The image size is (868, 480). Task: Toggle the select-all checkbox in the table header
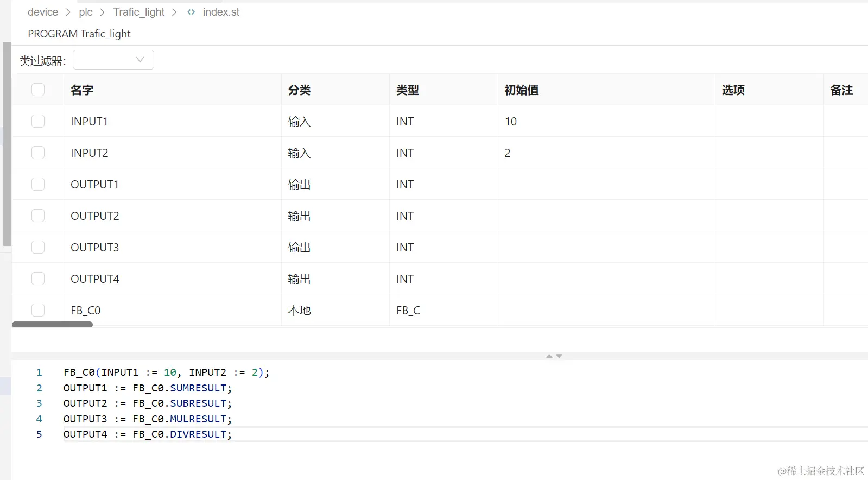click(38, 90)
